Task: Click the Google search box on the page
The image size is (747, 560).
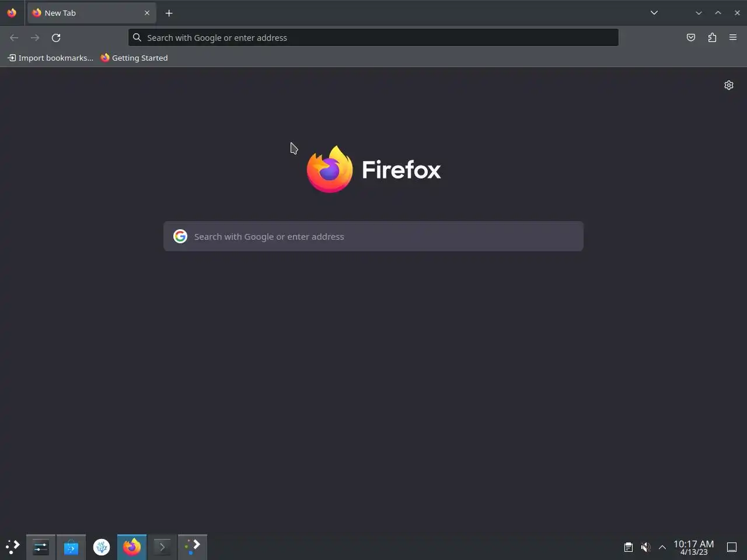Action: tap(373, 236)
